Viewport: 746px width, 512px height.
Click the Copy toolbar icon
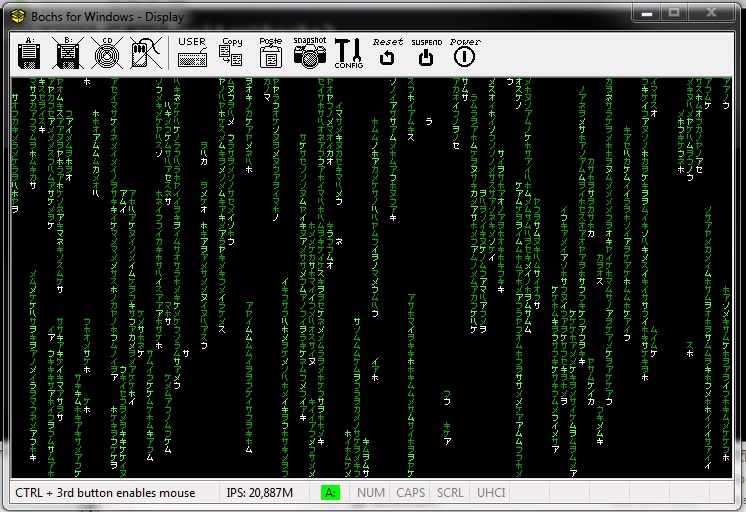(231, 52)
